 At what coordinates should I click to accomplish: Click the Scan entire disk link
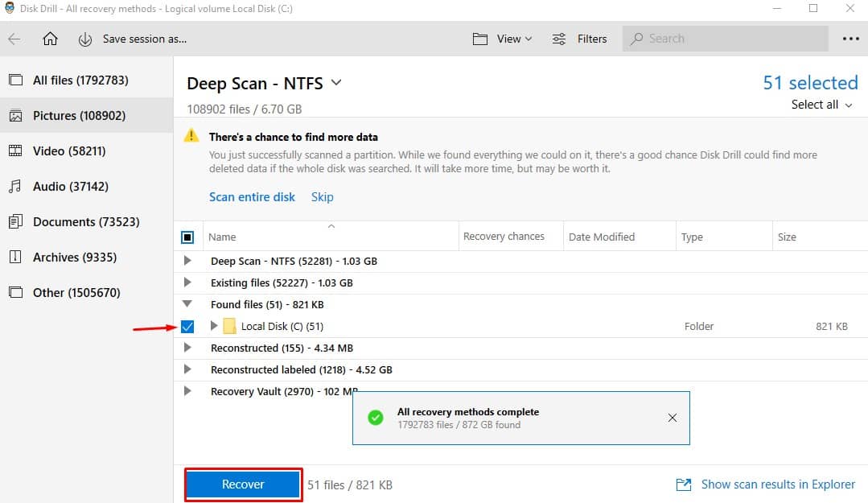click(252, 196)
